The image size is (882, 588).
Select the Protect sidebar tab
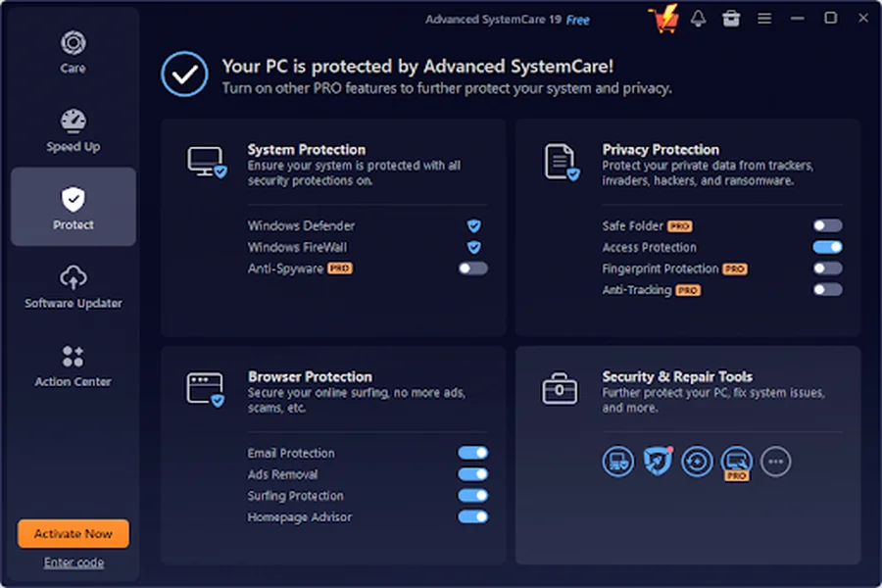[x=73, y=207]
